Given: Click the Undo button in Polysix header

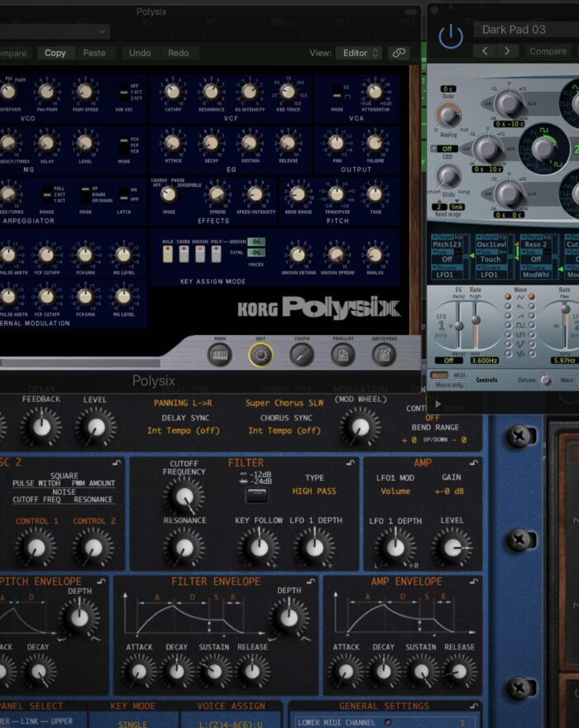Looking at the screenshot, I should [x=140, y=53].
